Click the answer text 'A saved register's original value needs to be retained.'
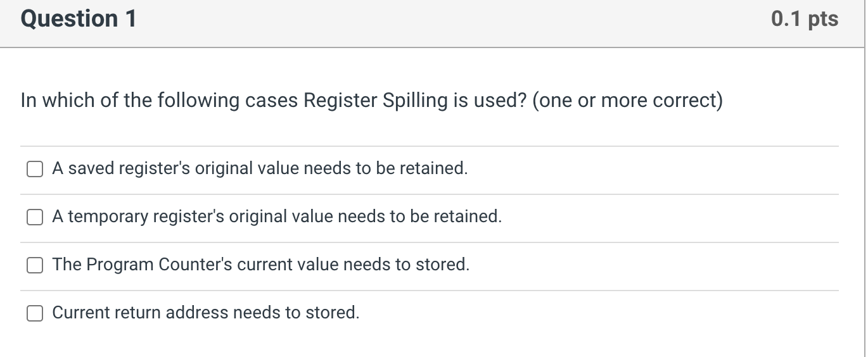 coord(260,168)
